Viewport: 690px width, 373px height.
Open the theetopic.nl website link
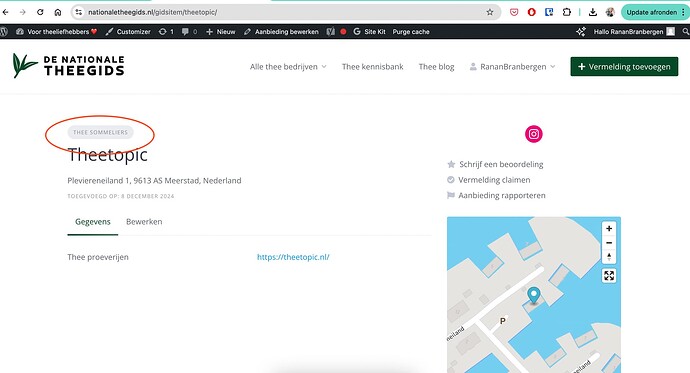293,257
